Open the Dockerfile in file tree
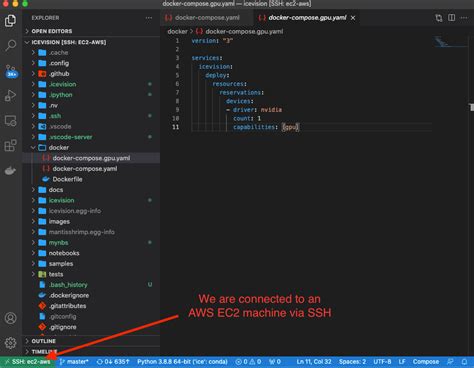 pos(91,179)
